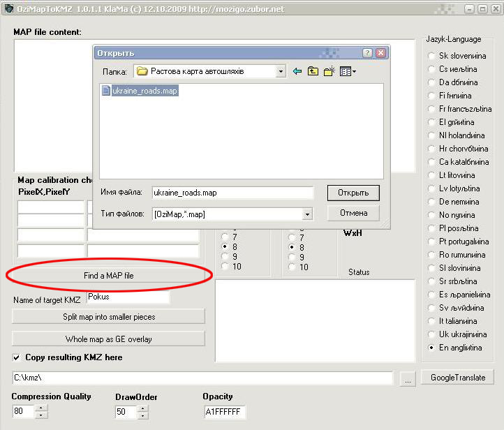The width and height of the screenshot is (504, 430).
Task: Increase Compression Quality with up arrow
Action: click(41, 408)
